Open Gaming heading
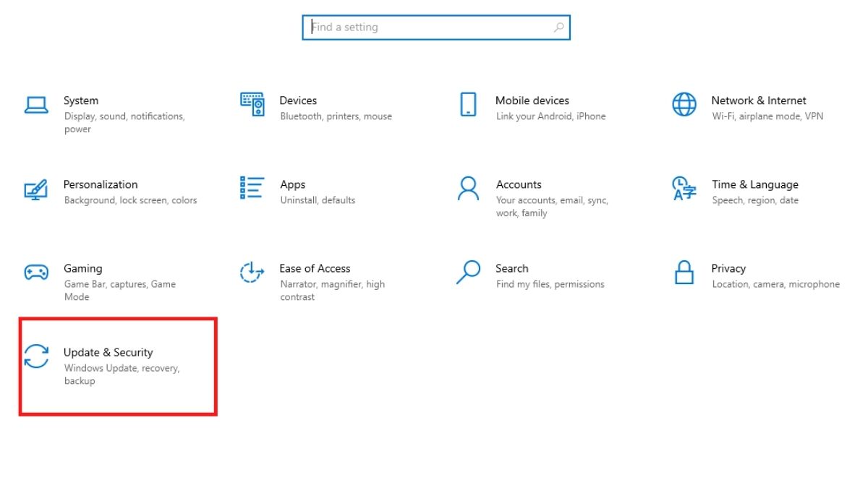 point(83,269)
